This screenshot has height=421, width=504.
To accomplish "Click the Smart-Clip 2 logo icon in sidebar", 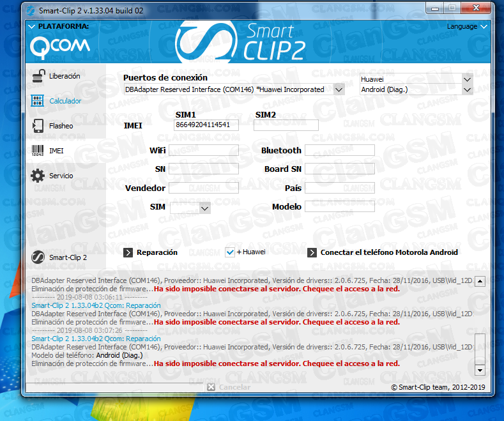I will 38,257.
